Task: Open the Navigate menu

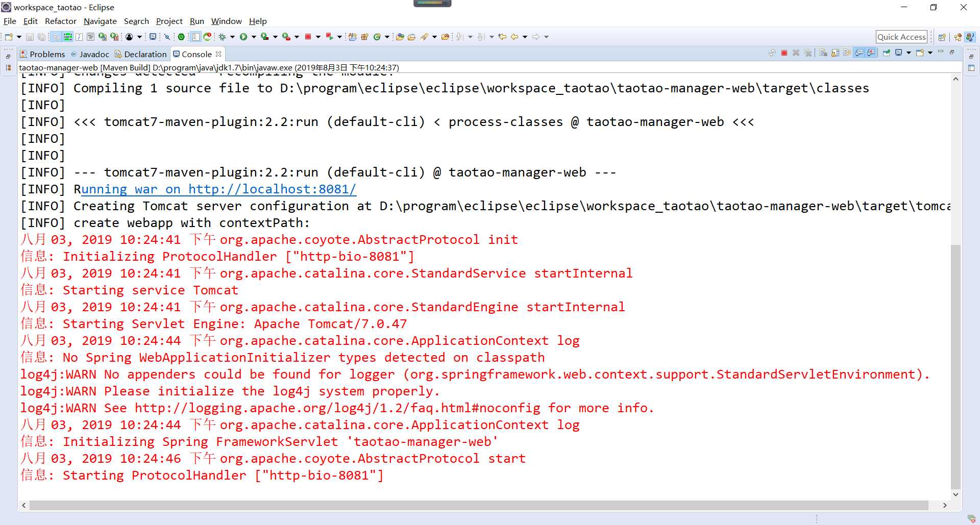Action: 100,21
